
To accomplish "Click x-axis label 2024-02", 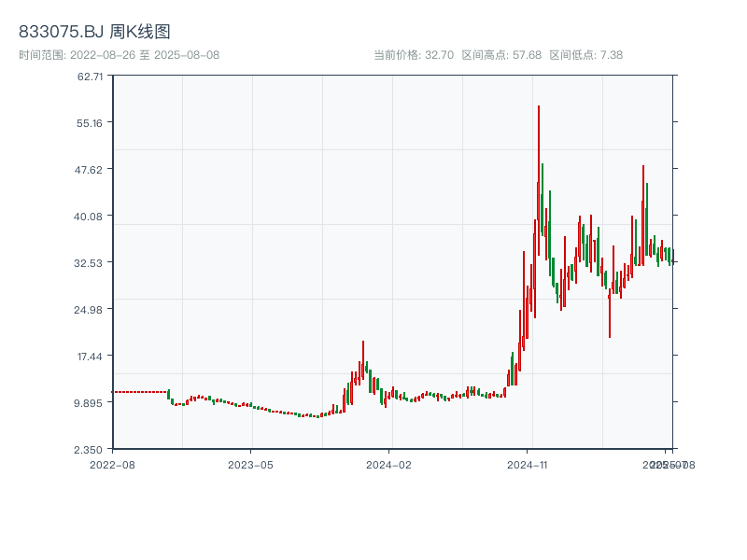I will (388, 465).
